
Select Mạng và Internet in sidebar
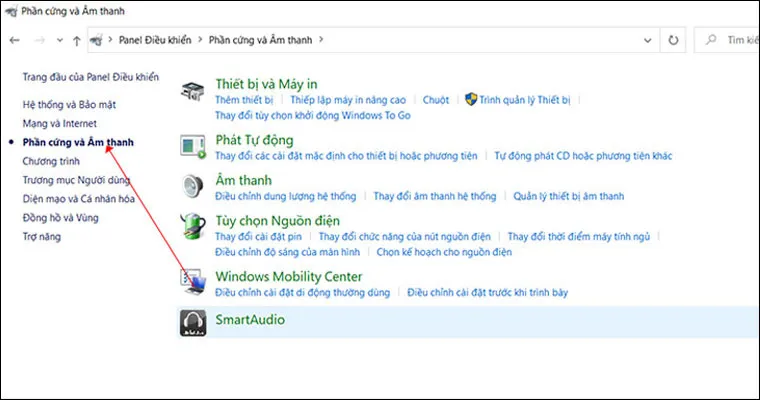coord(60,124)
